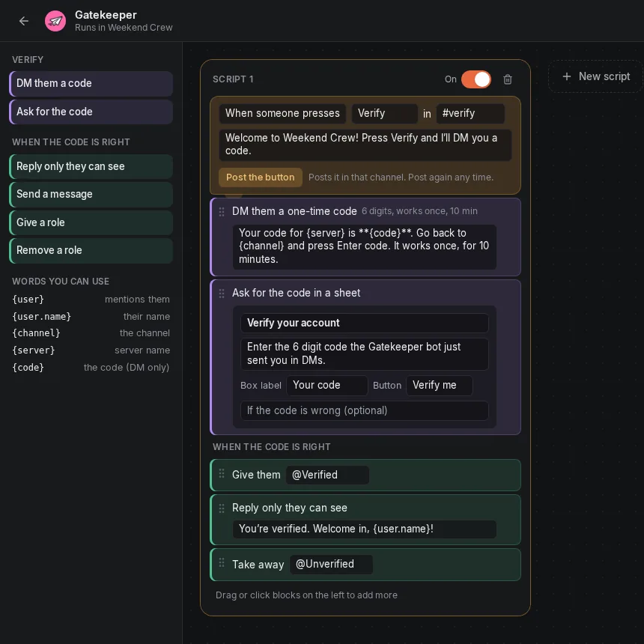Edit the Your code box label field
The image size is (644, 644).
pyautogui.click(x=327, y=385)
